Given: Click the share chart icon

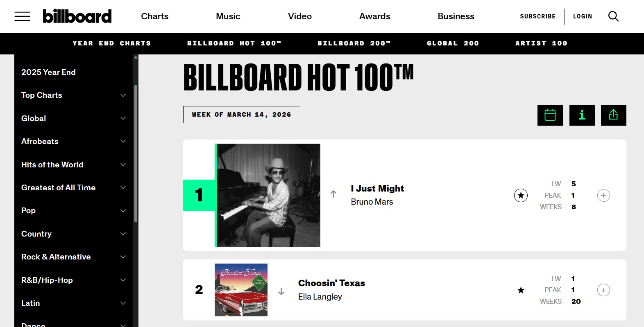Looking at the screenshot, I should tap(613, 115).
